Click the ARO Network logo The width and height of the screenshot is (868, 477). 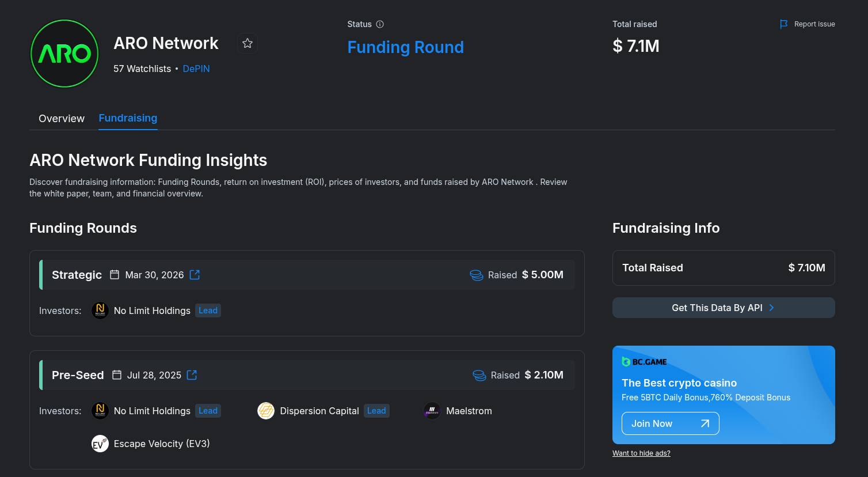64,54
